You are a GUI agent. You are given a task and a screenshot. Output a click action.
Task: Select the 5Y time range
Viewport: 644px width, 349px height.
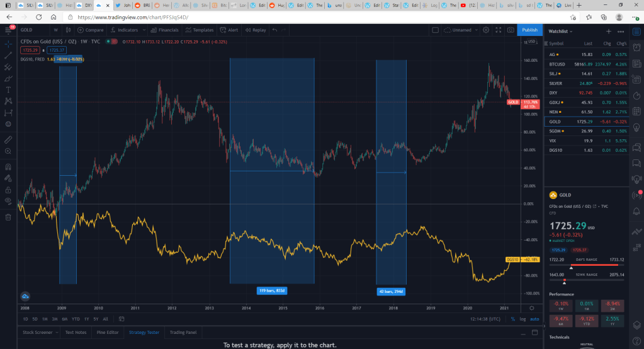(96, 319)
